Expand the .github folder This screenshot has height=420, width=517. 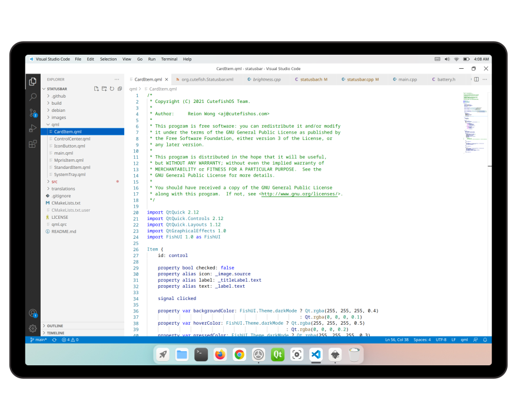tap(82, 96)
